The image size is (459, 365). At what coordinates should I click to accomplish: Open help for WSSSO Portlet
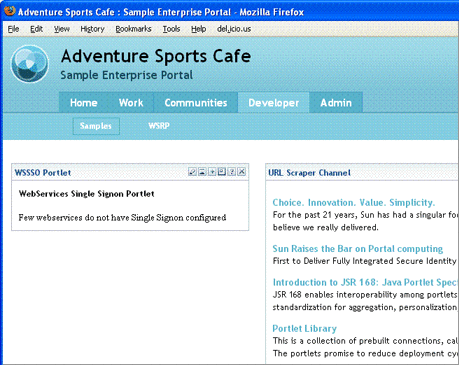coord(232,172)
